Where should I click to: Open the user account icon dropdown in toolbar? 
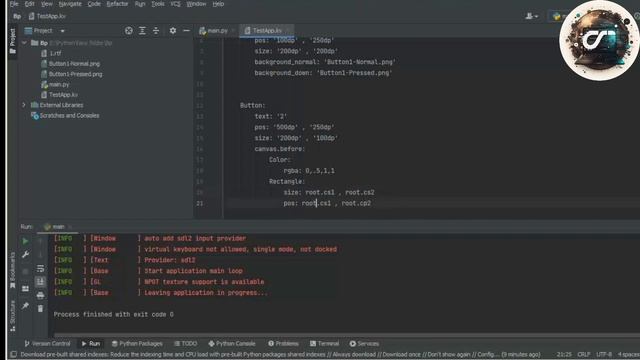(x=531, y=16)
